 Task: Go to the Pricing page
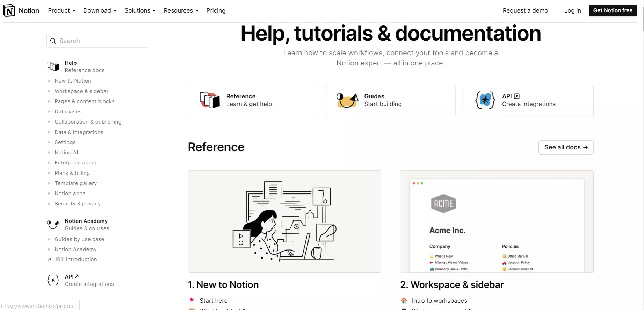tap(216, 11)
